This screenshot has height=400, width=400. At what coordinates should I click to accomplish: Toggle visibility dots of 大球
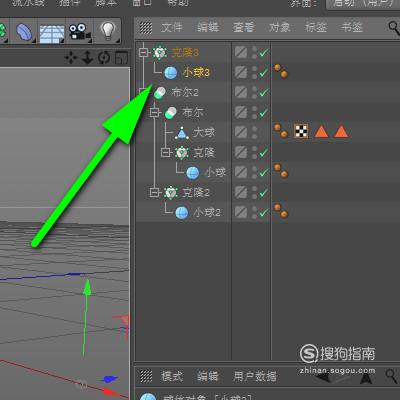[x=254, y=133]
